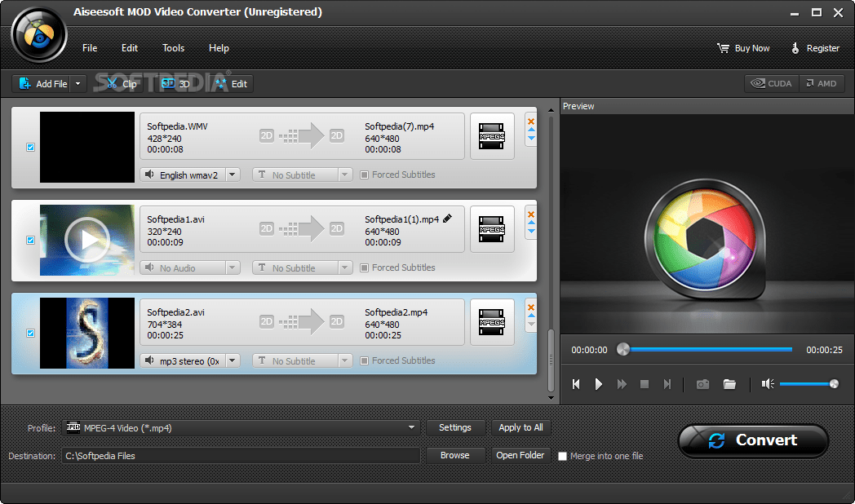Take a snapshot of the preview
The width and height of the screenshot is (855, 504).
pyautogui.click(x=702, y=383)
